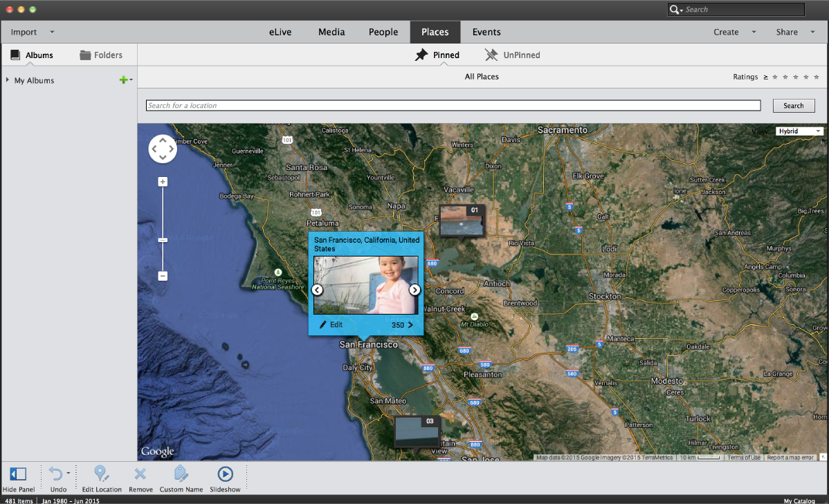Image resolution: width=829 pixels, height=504 pixels.
Task: Click the 481 Items status text
Action: 19,501
